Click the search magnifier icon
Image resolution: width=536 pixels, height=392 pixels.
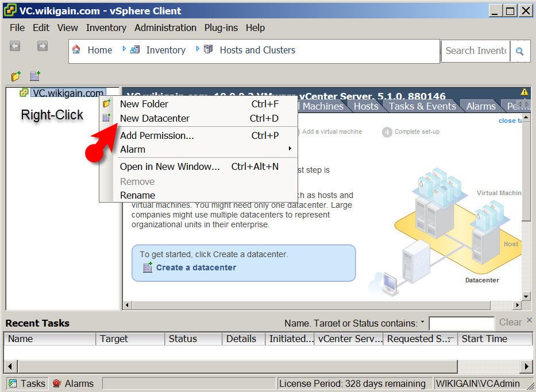(x=519, y=51)
